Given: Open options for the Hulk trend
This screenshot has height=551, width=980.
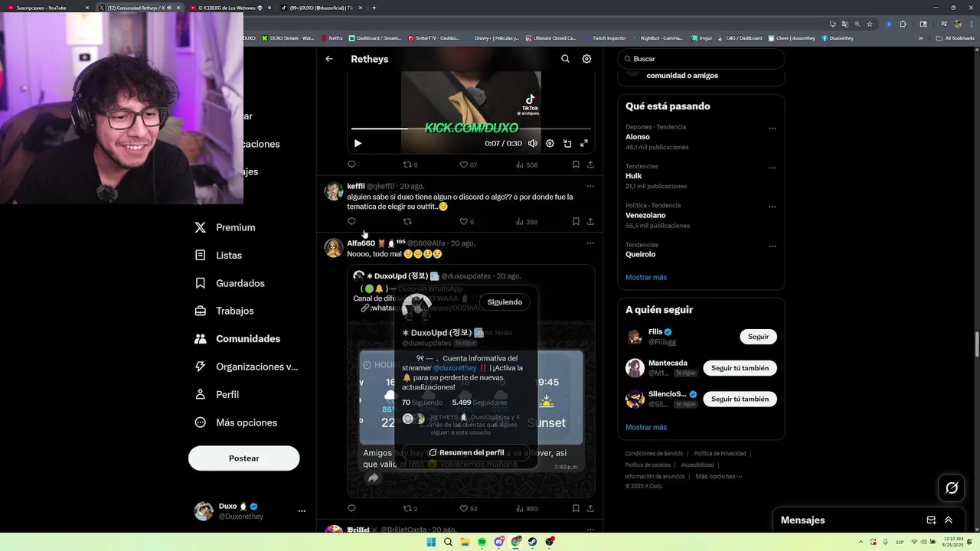Looking at the screenshot, I should point(772,167).
